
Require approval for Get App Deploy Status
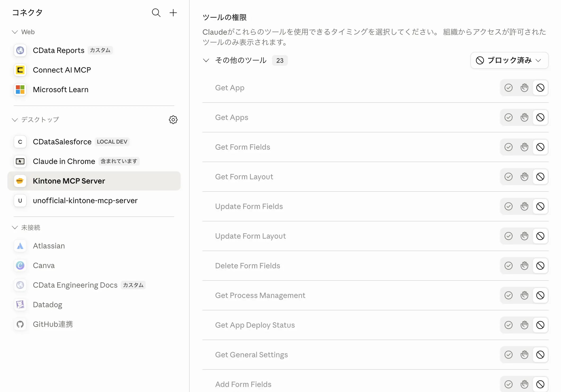click(524, 325)
